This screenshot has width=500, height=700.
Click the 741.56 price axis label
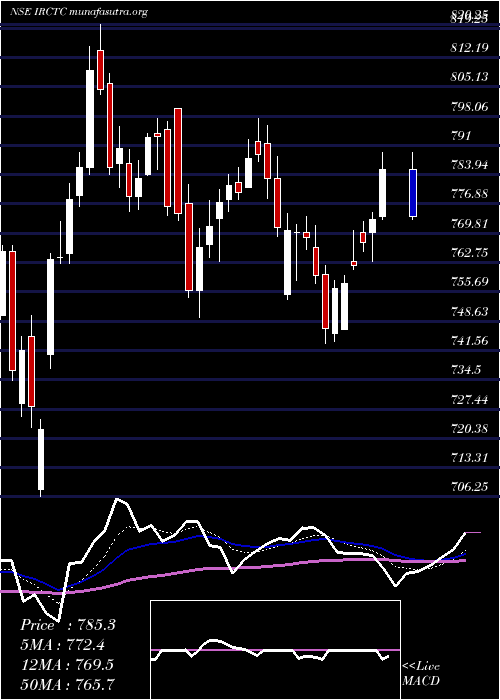pyautogui.click(x=470, y=341)
